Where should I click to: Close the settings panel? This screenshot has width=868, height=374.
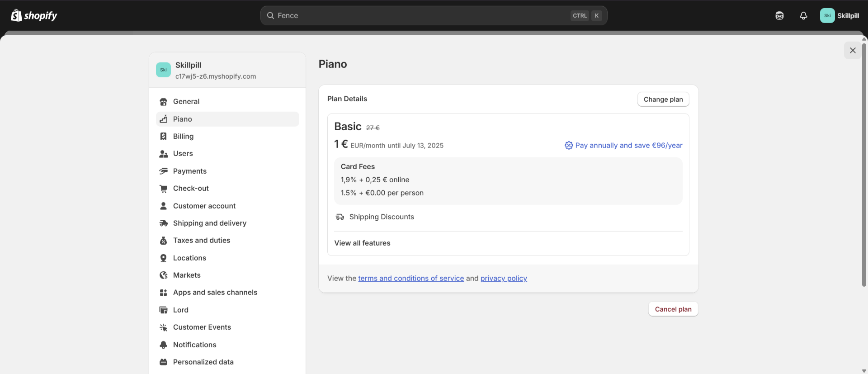853,51
